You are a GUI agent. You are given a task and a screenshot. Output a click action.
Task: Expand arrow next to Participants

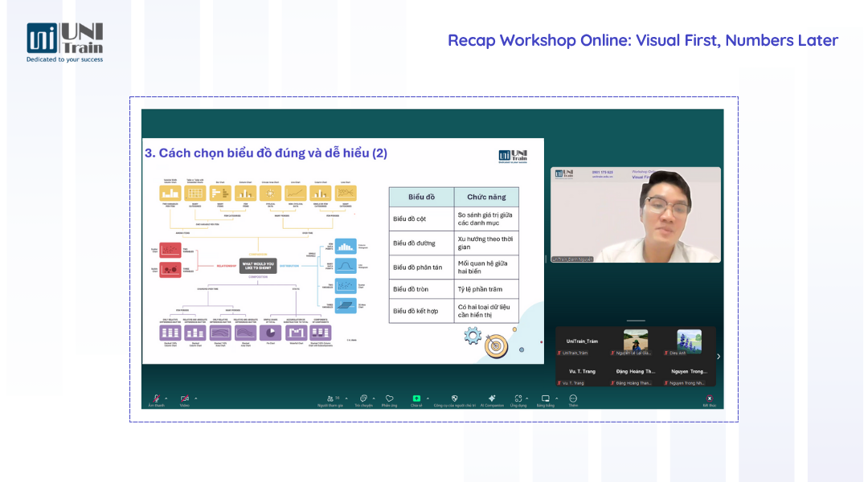(x=346, y=398)
